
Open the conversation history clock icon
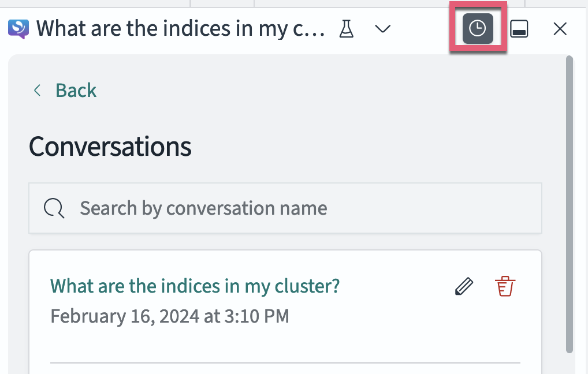point(478,28)
